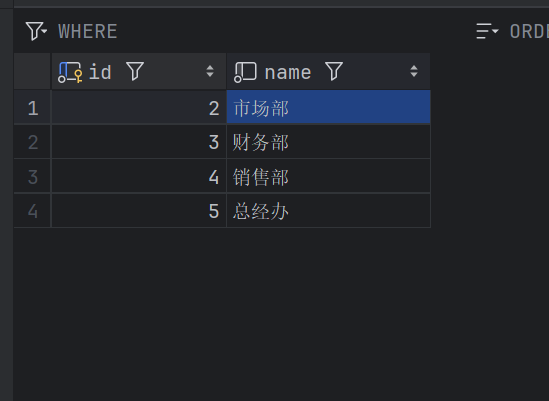The image size is (549, 401).
Task: Select row number 2 header
Action: [33, 142]
